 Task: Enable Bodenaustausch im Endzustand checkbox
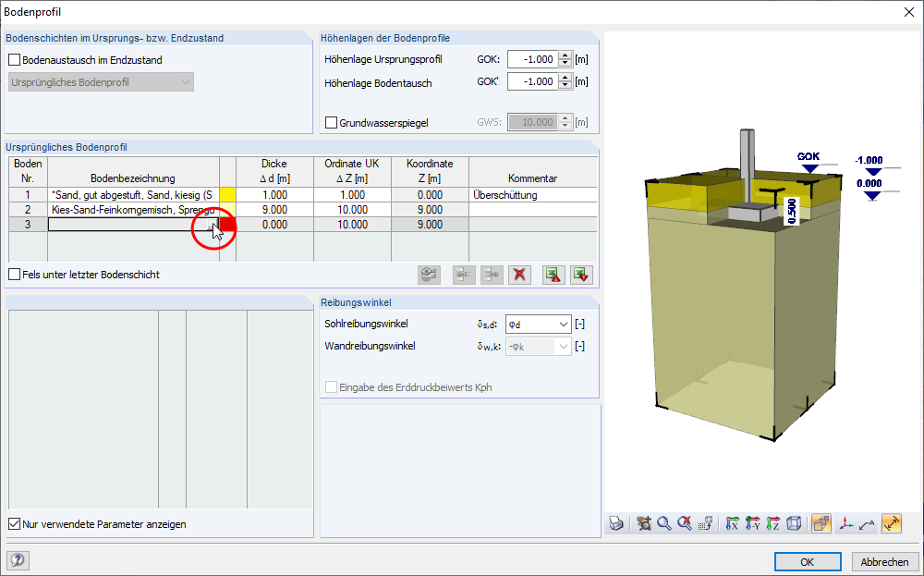tap(15, 60)
